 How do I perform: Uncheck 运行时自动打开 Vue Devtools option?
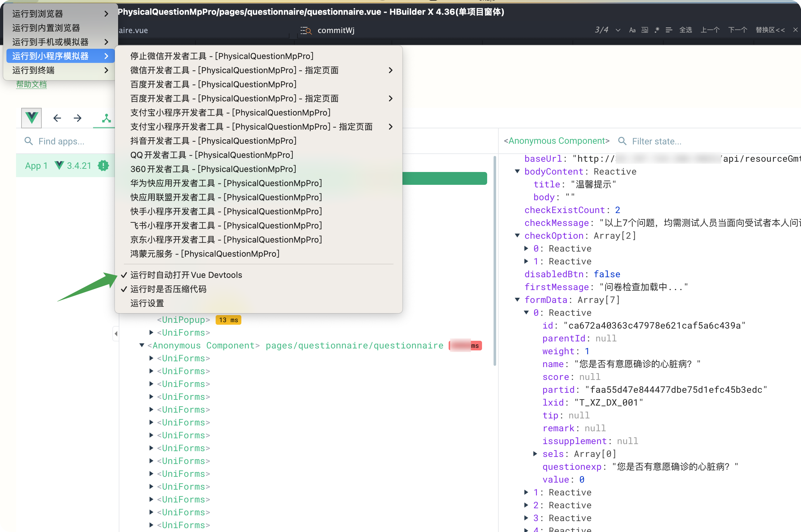click(x=186, y=275)
